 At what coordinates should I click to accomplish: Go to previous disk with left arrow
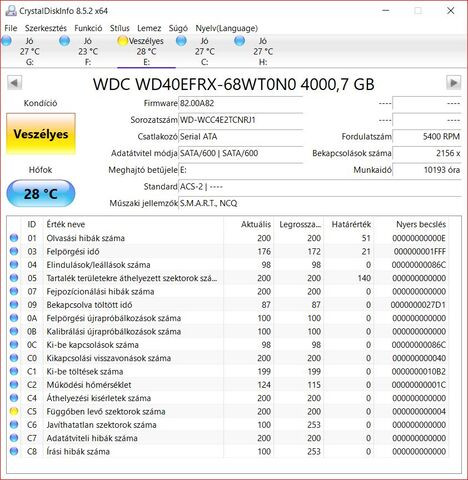click(14, 83)
